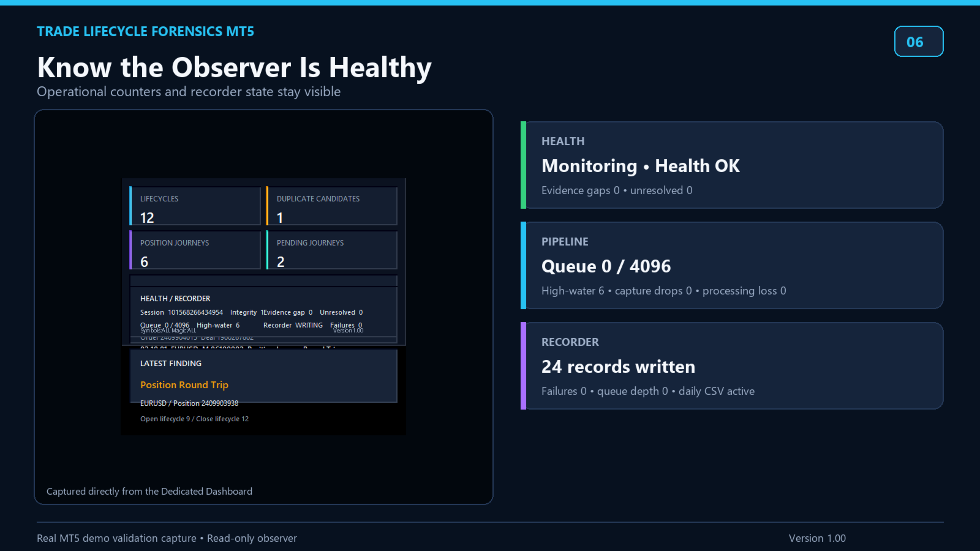Viewport: 980px width, 551px height.
Task: Click 'EURUSD / Position 2409903938'
Action: coord(189,403)
